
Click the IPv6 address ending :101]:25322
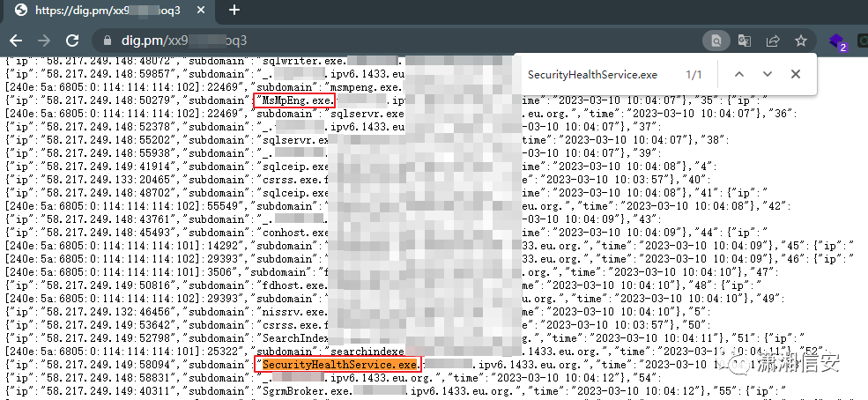coord(122,352)
